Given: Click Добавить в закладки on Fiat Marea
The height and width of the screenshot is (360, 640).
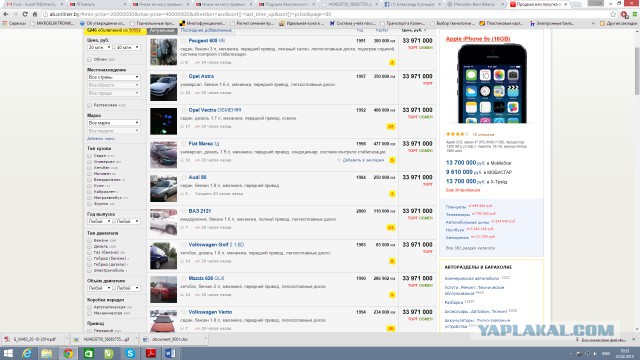Looking at the screenshot, I should pyautogui.click(x=363, y=160).
